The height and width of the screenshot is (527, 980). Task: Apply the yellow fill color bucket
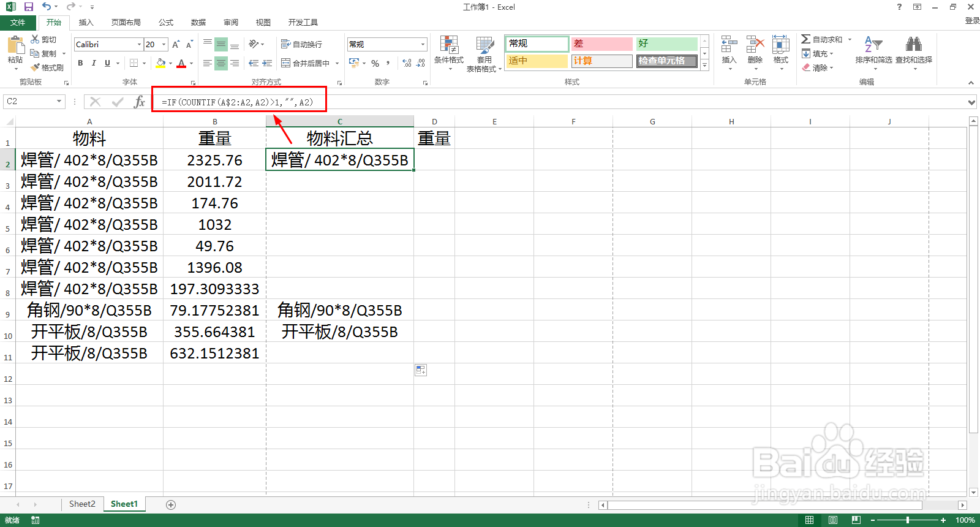pos(160,63)
